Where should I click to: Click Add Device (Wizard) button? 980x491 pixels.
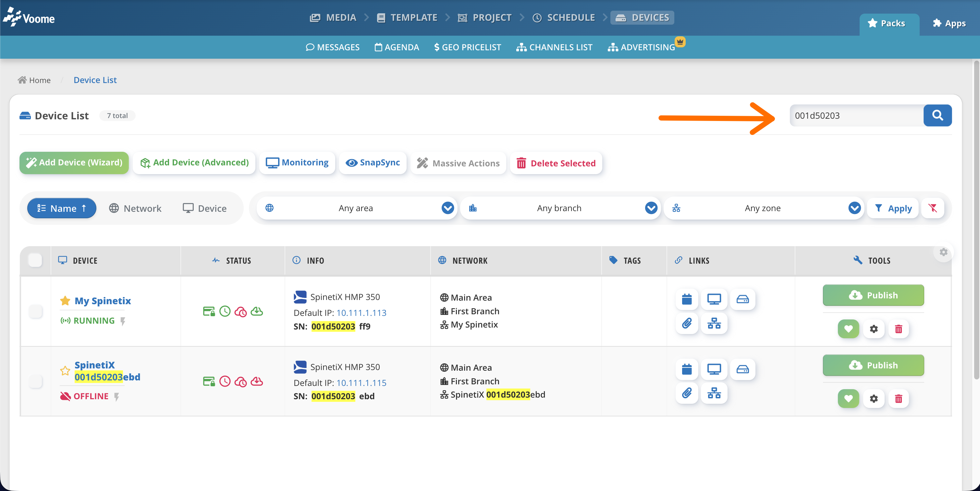(74, 163)
